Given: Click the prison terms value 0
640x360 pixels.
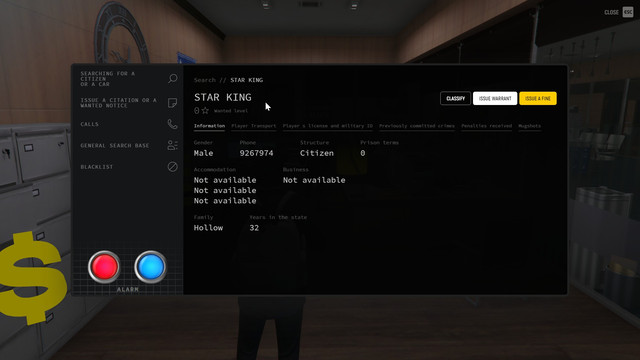Looking at the screenshot, I should (362, 153).
